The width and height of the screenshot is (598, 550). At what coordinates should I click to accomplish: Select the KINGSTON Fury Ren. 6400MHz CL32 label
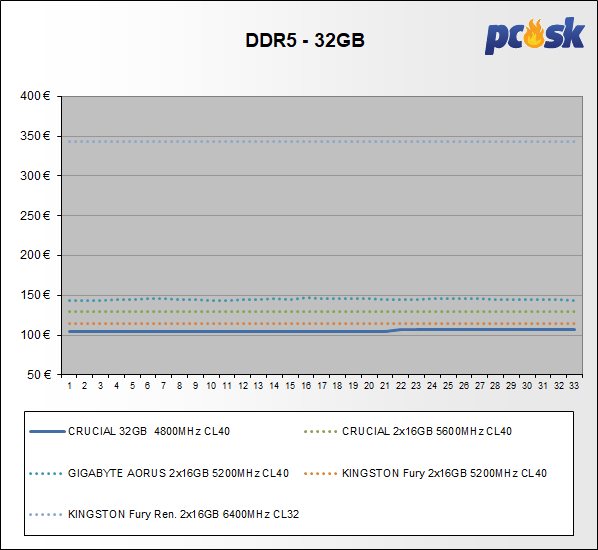coord(183,514)
